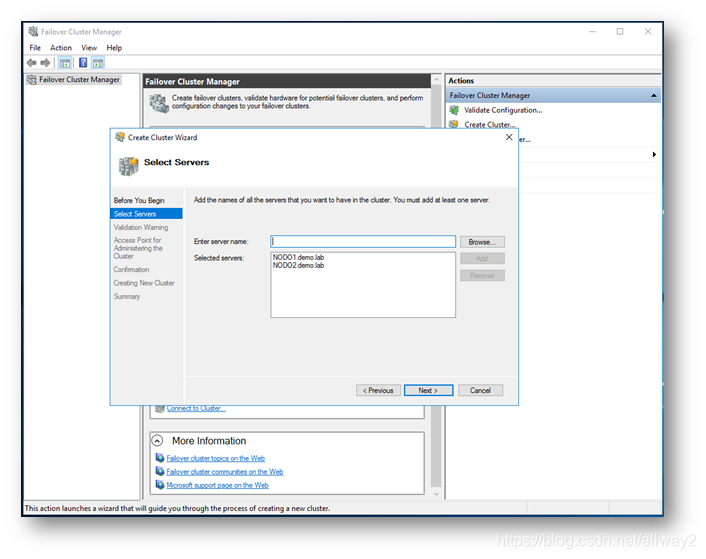Click the Back arrow toolbar icon
The height and width of the screenshot is (559, 706).
pos(32,63)
